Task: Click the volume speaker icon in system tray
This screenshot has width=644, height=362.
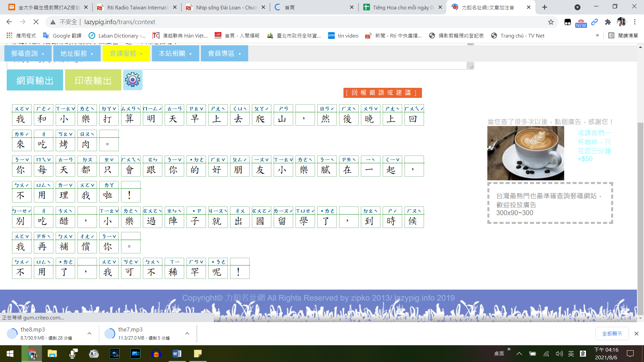Action: coord(559,354)
